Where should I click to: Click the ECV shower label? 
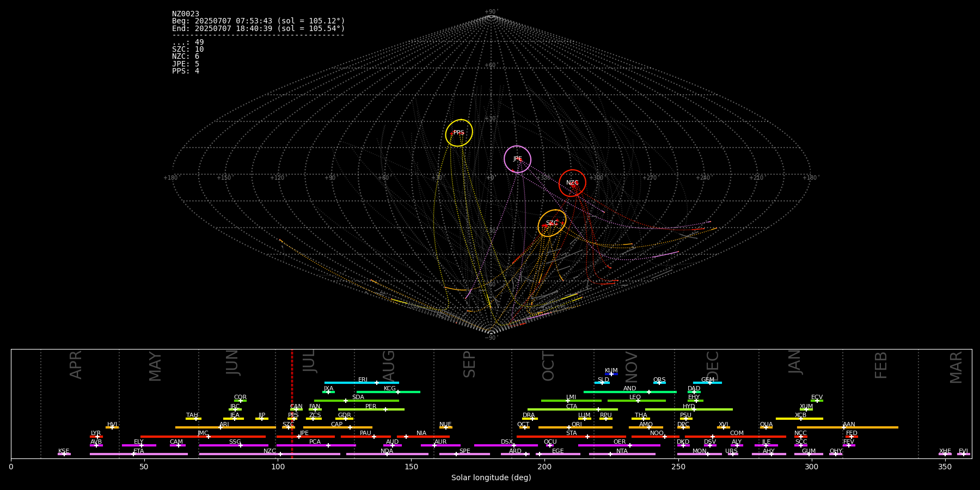point(817,397)
